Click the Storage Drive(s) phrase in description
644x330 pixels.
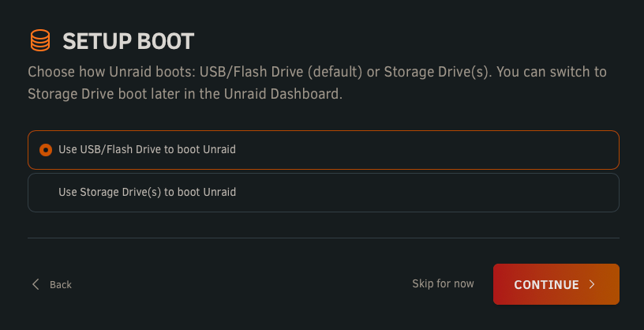[438, 72]
